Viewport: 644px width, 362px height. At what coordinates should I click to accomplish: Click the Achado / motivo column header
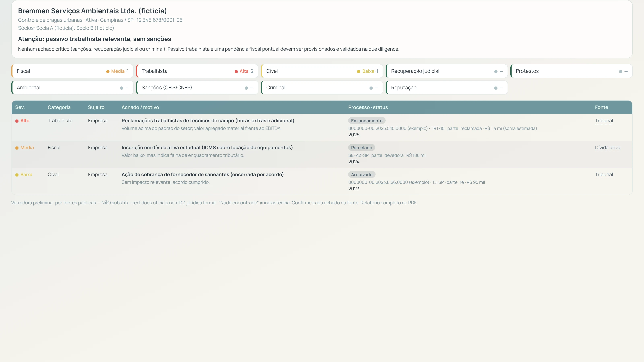click(x=140, y=107)
